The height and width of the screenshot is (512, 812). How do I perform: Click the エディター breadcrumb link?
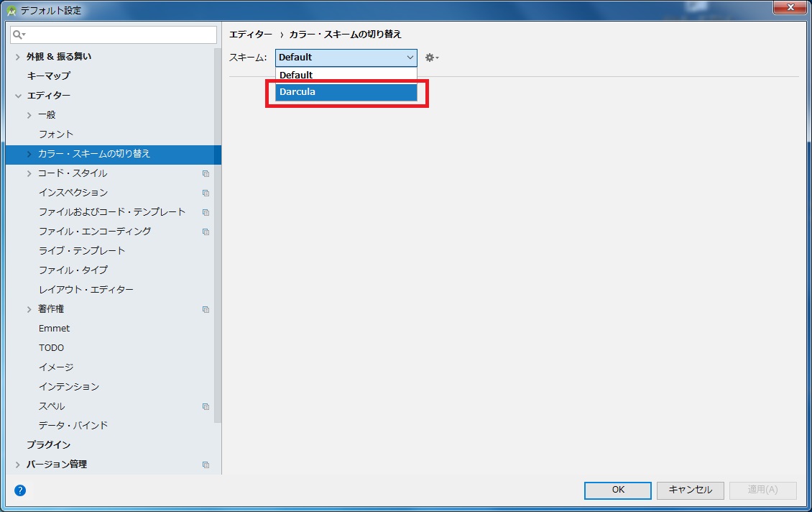251,35
